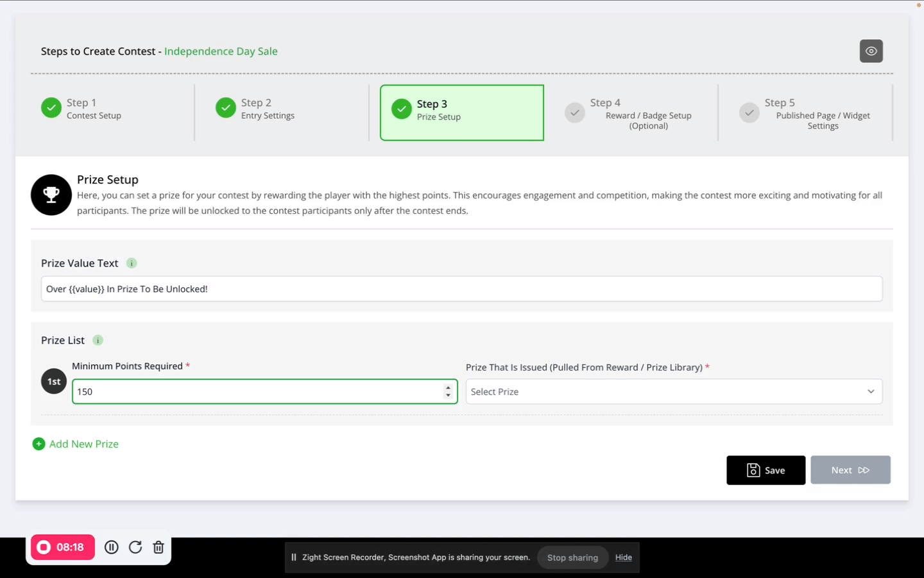Pause the screen recording
924x578 pixels.
click(112, 547)
